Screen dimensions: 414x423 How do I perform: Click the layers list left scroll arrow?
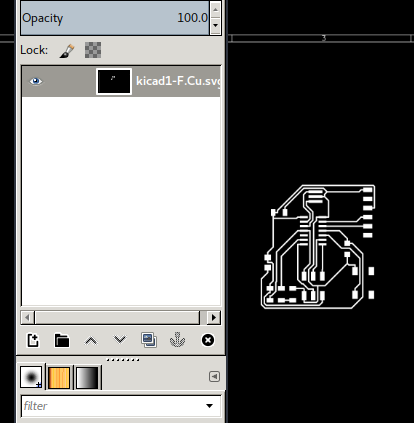click(27, 318)
